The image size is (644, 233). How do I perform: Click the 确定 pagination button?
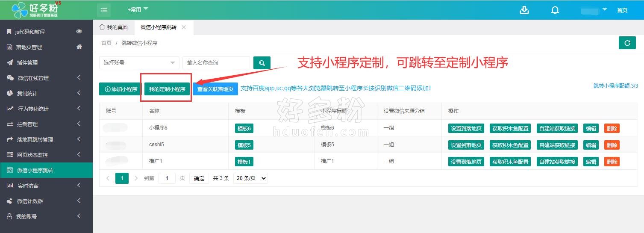(199, 178)
